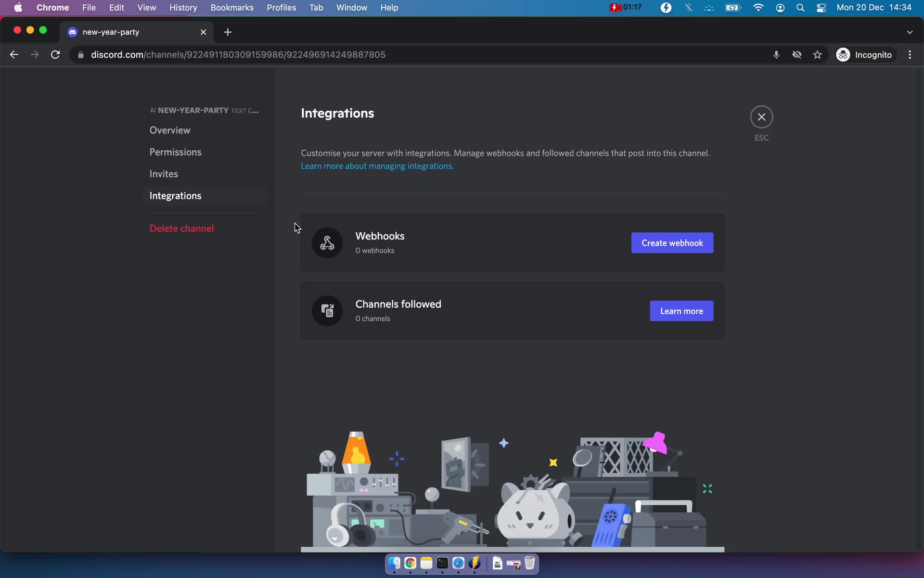This screenshot has height=578, width=924.
Task: Click the Terminal icon in dock
Action: 442,564
